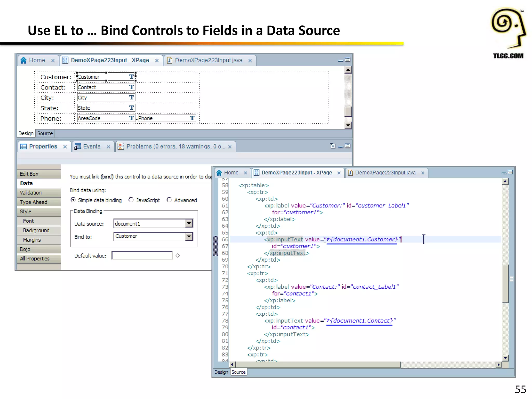Switch to Design tab in source window
The width and height of the screenshot is (532, 399).
coord(221,372)
